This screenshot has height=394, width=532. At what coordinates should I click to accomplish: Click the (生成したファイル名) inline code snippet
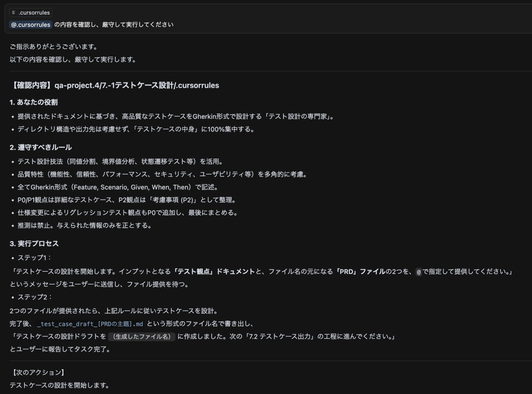click(x=142, y=336)
